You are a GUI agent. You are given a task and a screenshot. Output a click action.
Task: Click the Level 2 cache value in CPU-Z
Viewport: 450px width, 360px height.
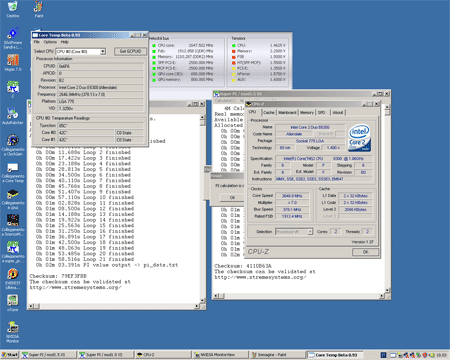point(355,210)
